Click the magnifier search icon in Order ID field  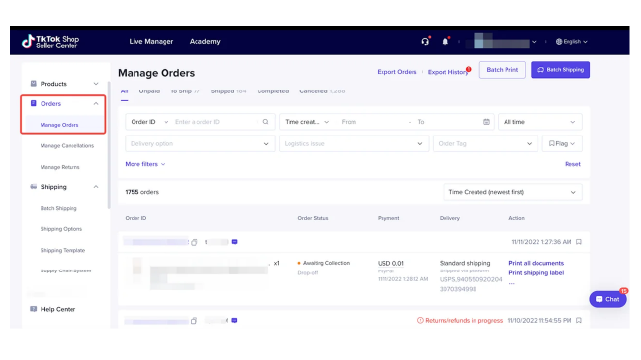click(265, 122)
